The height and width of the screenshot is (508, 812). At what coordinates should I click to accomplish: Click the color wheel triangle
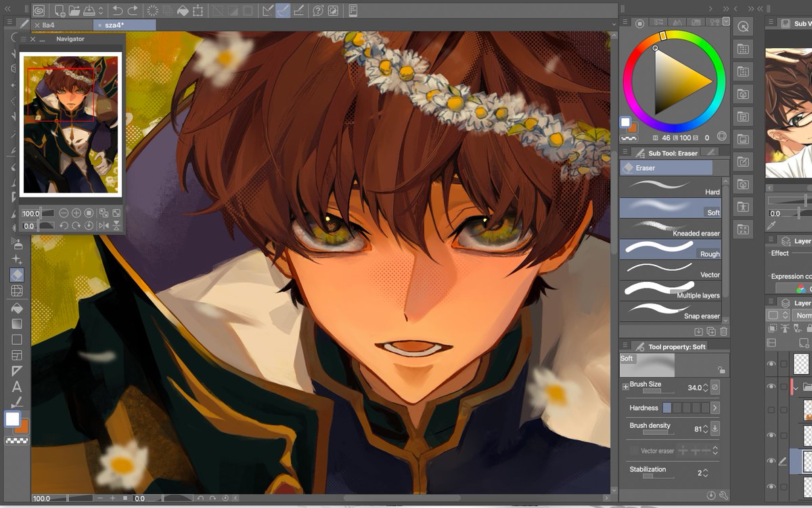[x=679, y=83]
